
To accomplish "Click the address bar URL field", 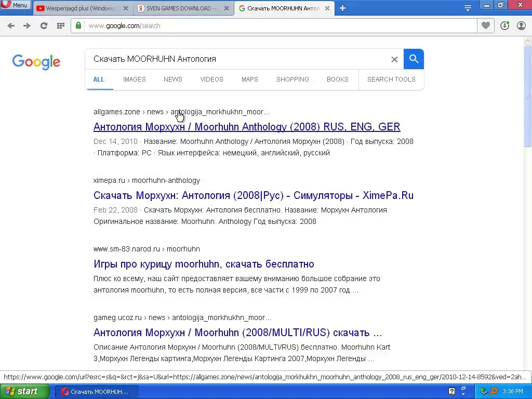I will pyautogui.click(x=280, y=26).
